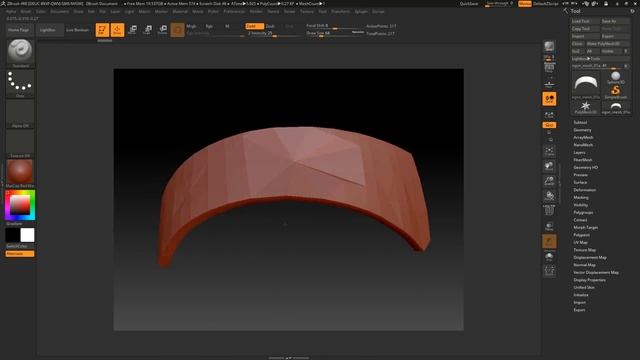Screen dimensions: 640x360
Task: Open the Dots stroke selector
Action: tap(20, 84)
